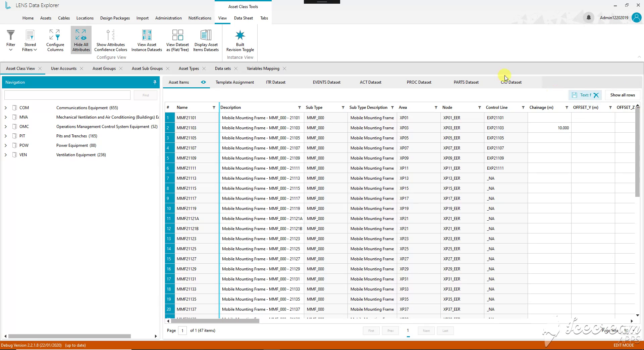Image resolution: width=644 pixels, height=350 pixels.
Task: Open the Chainage (m) column filter
Action: point(567,107)
